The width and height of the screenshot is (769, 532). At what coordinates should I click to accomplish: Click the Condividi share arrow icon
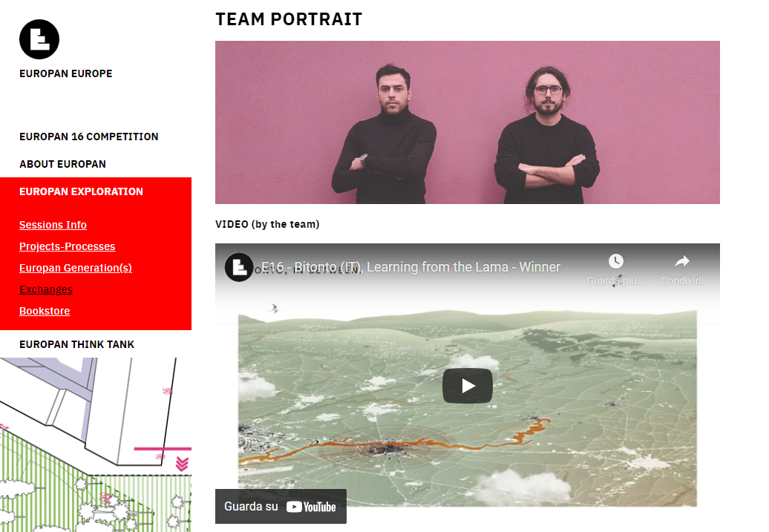(x=681, y=261)
